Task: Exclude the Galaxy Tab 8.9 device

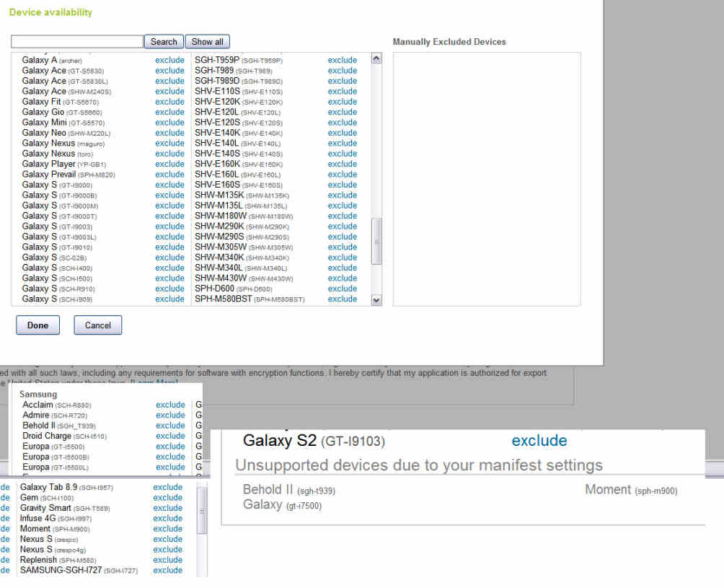Action: 167,487
